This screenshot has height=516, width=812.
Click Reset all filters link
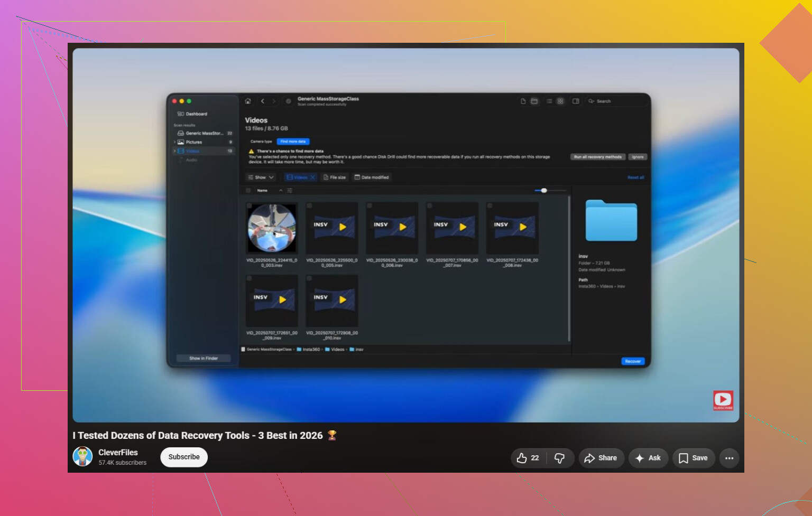[x=635, y=177]
